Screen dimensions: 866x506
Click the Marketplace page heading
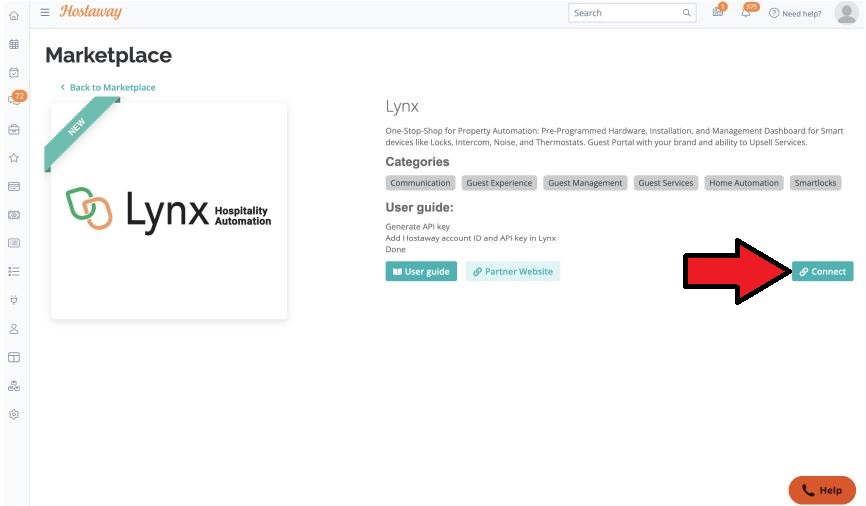[108, 55]
